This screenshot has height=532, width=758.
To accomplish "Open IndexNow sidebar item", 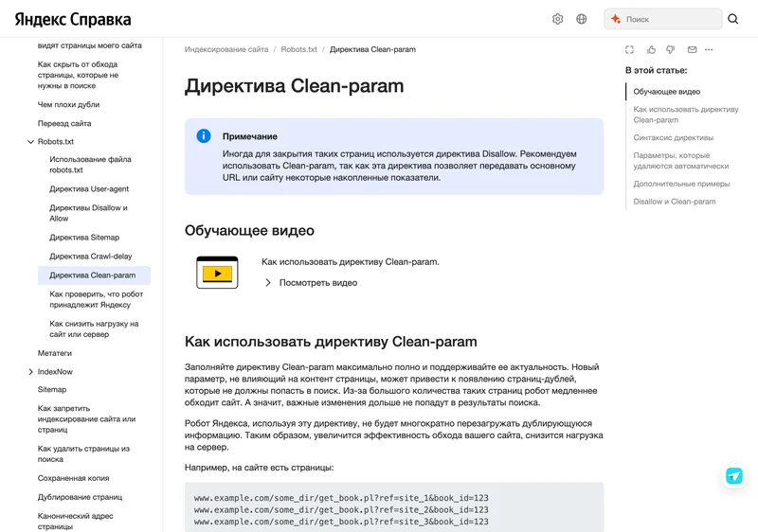I will (x=55, y=372).
